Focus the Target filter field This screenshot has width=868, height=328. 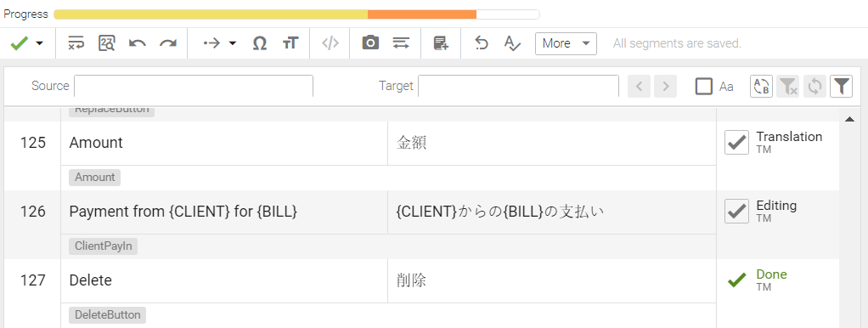click(518, 86)
